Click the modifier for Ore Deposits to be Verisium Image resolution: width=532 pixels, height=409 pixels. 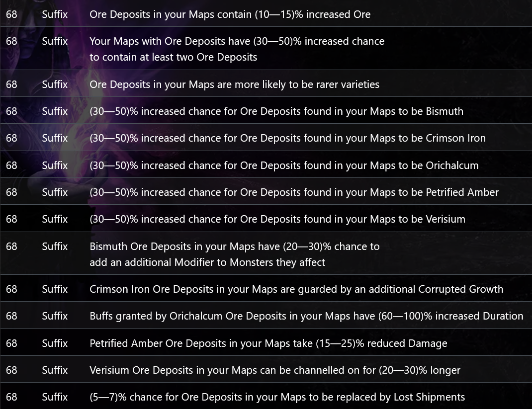pyautogui.click(x=277, y=219)
